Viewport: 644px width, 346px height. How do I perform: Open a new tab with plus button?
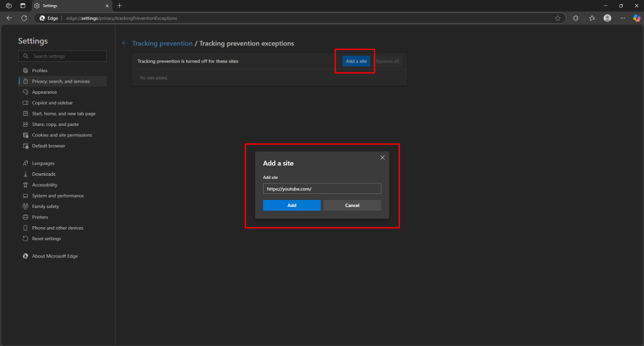click(119, 6)
